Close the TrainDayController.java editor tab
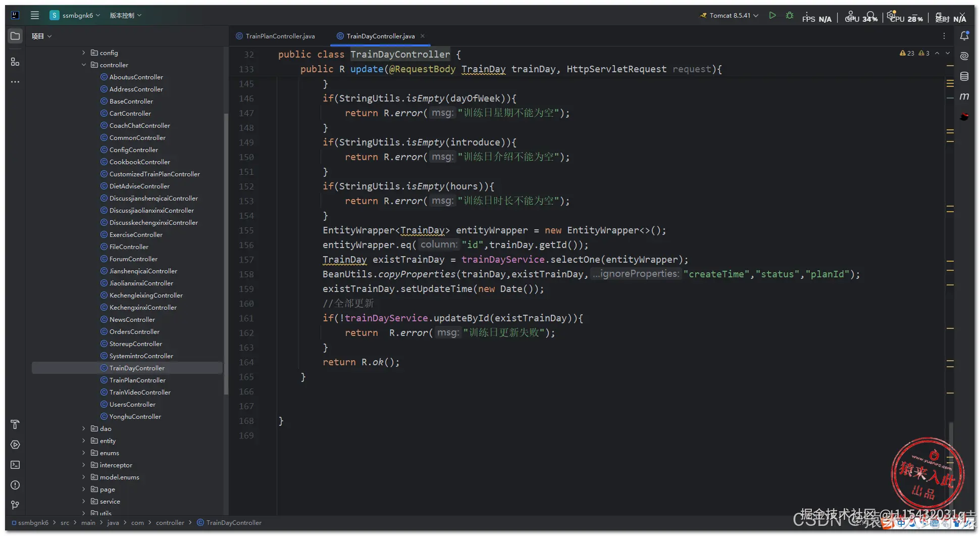 click(423, 36)
